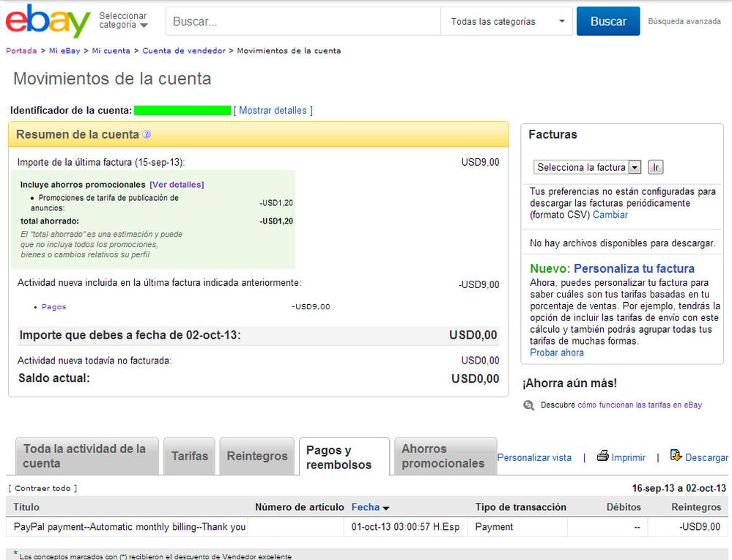Viewport: 732px width, 560px height.
Task: Open the help icon beside Resumen de la cuenta
Action: coord(147,135)
